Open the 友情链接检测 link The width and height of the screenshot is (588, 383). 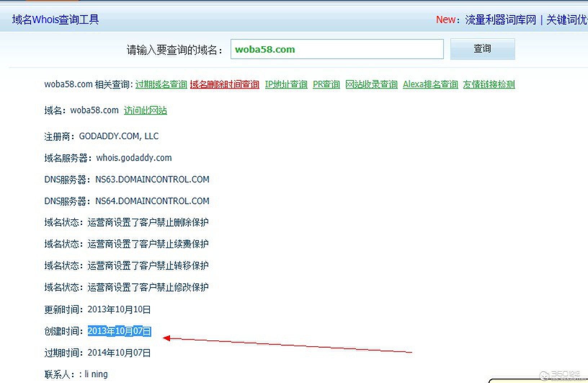tap(488, 84)
